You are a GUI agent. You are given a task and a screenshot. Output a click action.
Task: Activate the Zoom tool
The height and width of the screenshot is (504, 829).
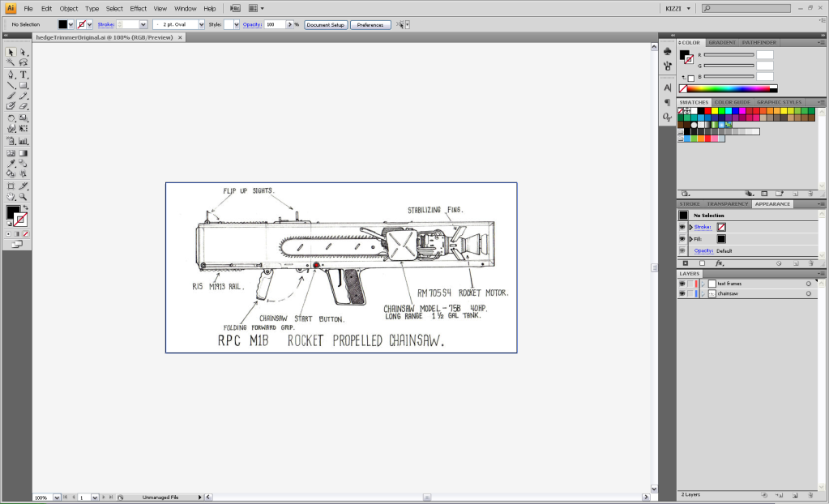24,196
